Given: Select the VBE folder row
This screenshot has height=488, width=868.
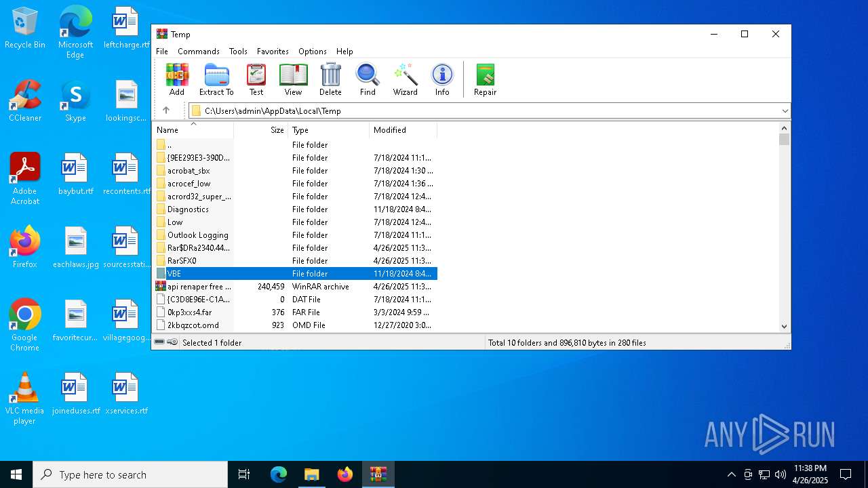Looking at the screenshot, I should pyautogui.click(x=296, y=274).
